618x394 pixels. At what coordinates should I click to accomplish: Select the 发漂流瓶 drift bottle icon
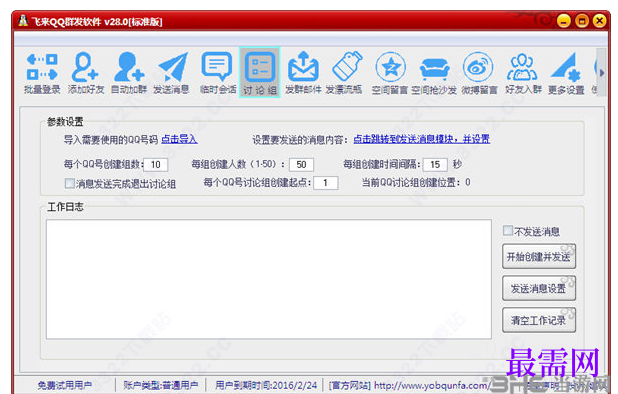(x=344, y=73)
